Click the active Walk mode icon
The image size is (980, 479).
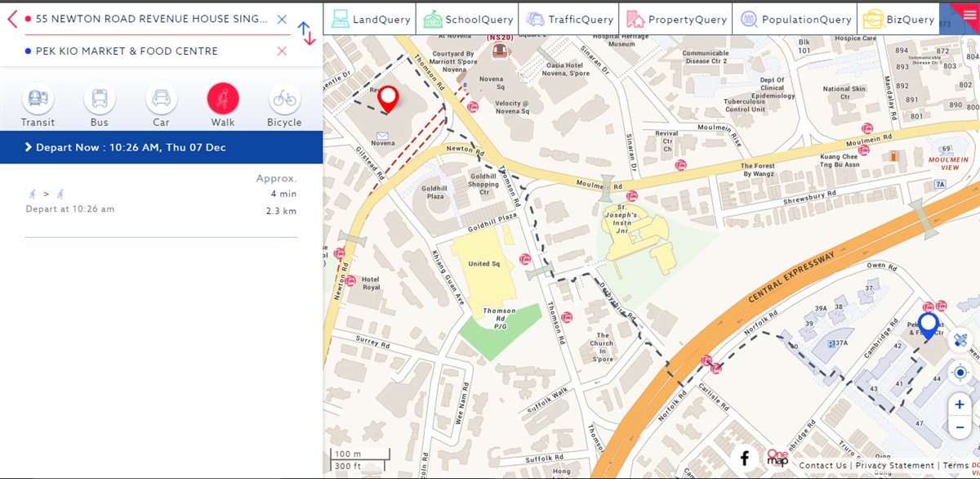[x=222, y=100]
